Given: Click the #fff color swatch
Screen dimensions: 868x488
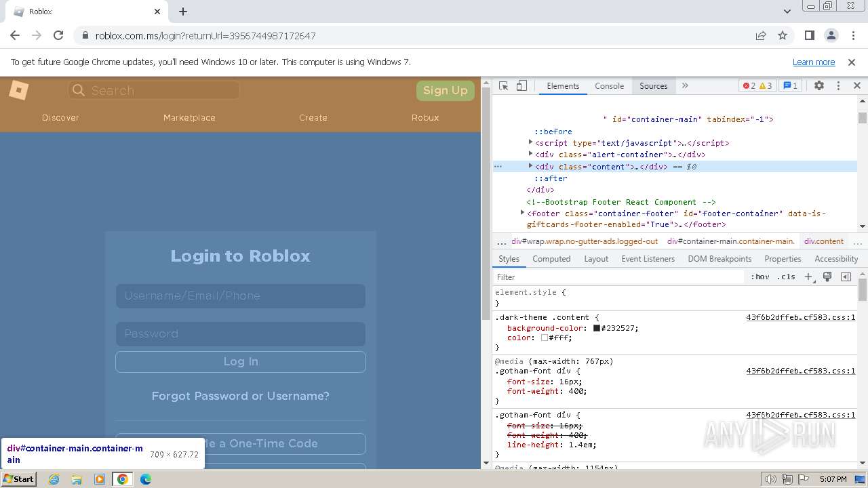Looking at the screenshot, I should pos(545,338).
